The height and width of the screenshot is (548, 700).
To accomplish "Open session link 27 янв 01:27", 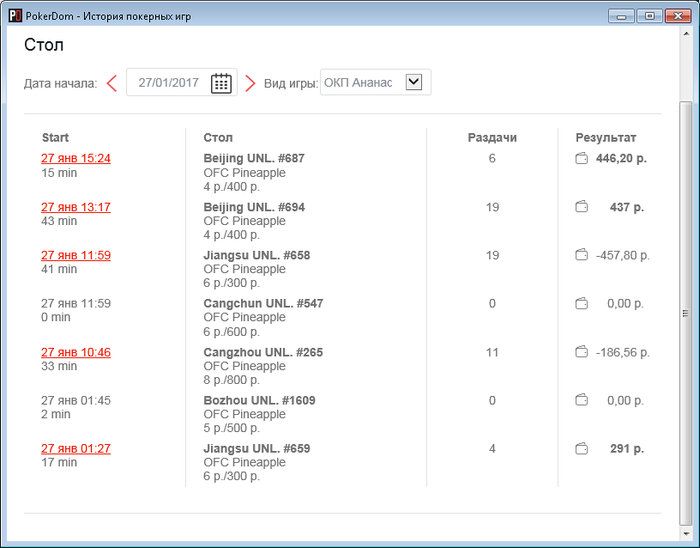I will tap(76, 448).
